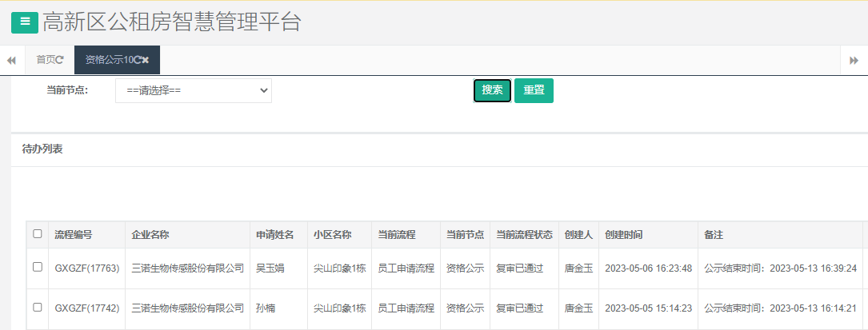This screenshot has width=868, height=330.
Task: Refresh icon on the 首页 tab
Action: click(x=60, y=60)
